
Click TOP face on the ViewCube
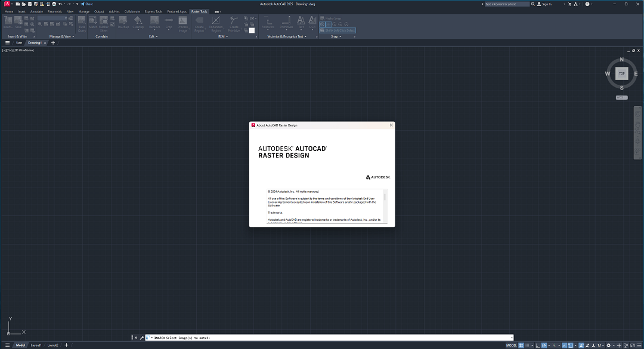click(x=621, y=73)
